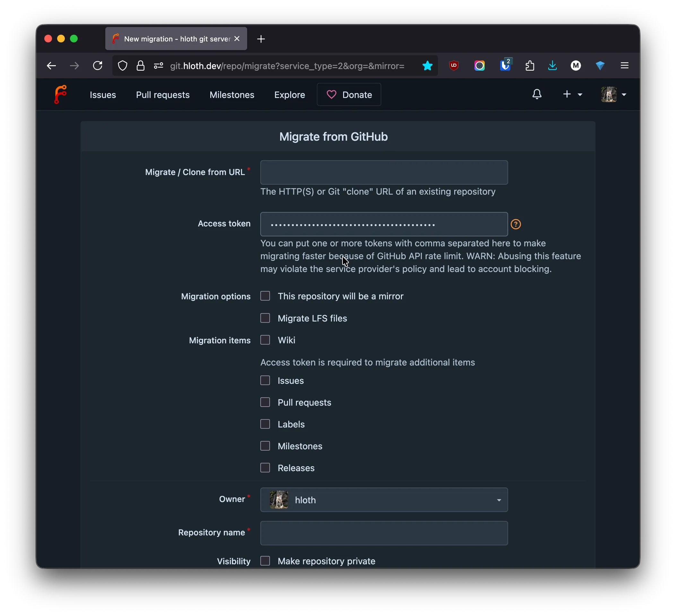Expand the Owner dropdown showing hloth
This screenshot has width=676, height=616.
(384, 500)
